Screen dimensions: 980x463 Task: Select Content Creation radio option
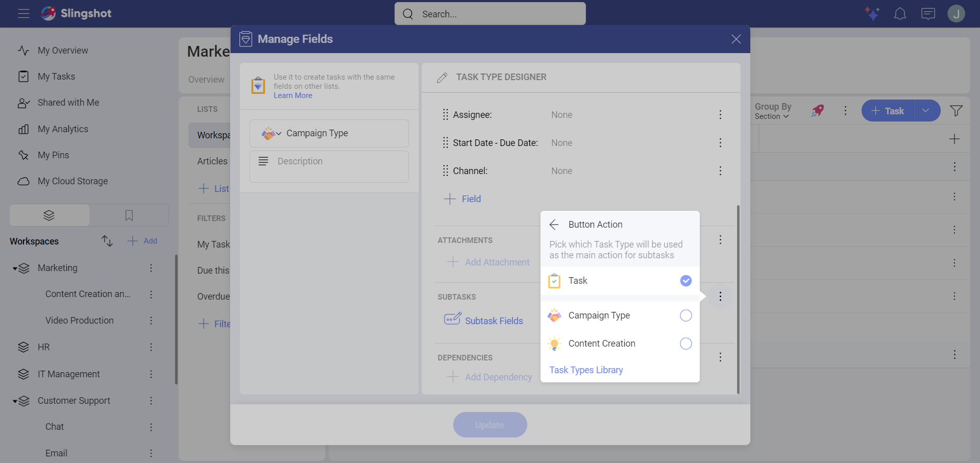[x=686, y=344]
